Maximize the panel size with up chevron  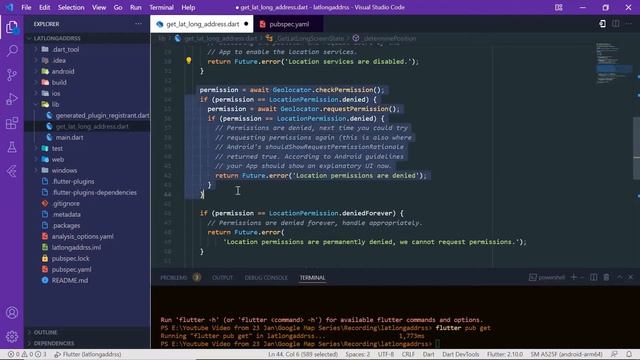point(620,277)
